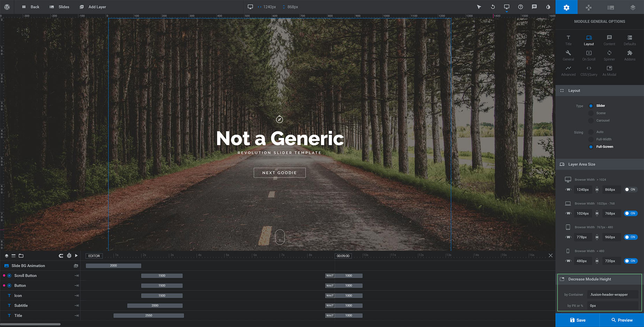Click the by Container input field
This screenshot has height=327, width=644.
[613, 295]
